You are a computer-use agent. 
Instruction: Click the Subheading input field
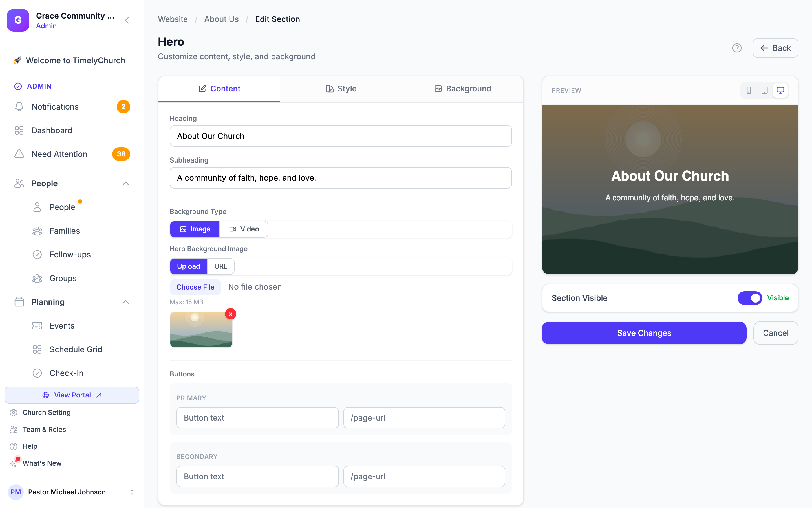pos(341,178)
